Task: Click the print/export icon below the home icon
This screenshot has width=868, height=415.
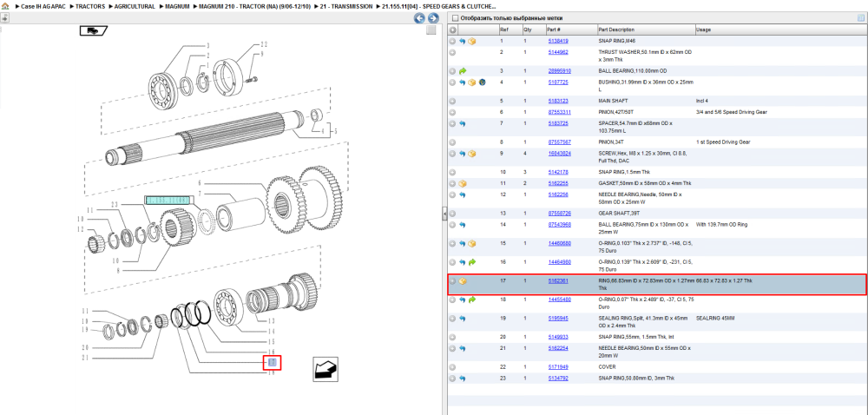Action: pos(4,17)
